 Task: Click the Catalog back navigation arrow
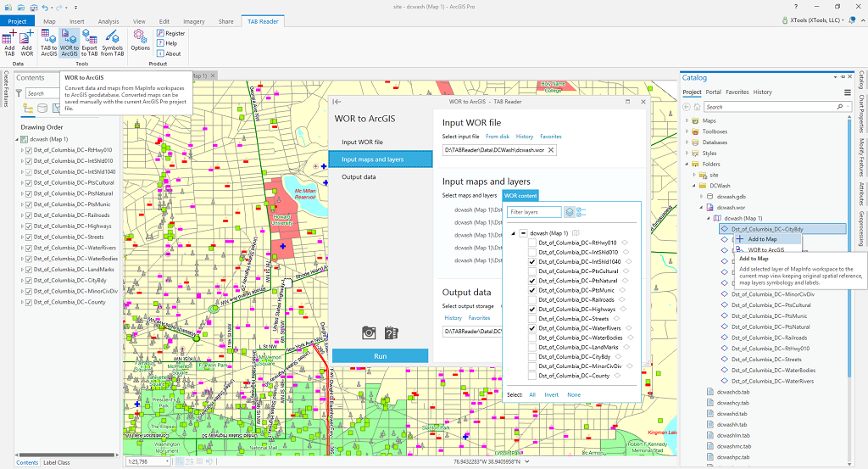tap(687, 107)
